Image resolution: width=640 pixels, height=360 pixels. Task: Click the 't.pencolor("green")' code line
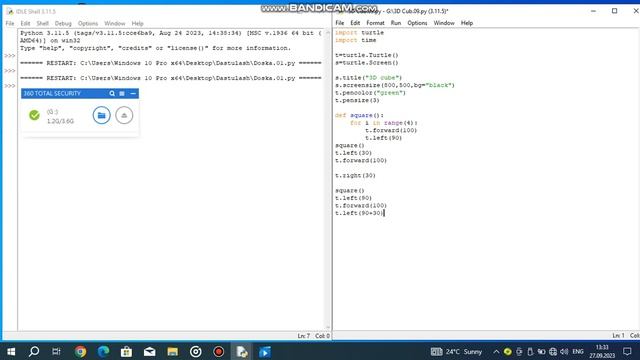370,93
